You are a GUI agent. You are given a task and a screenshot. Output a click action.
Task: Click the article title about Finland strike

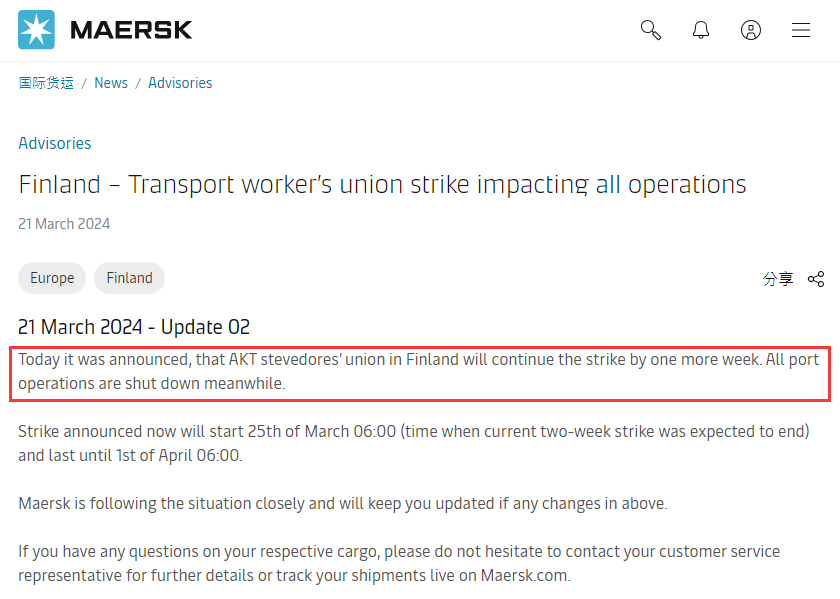pos(382,185)
